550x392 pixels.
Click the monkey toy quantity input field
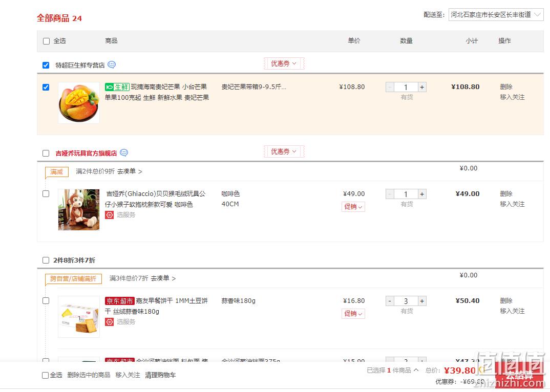(406, 194)
